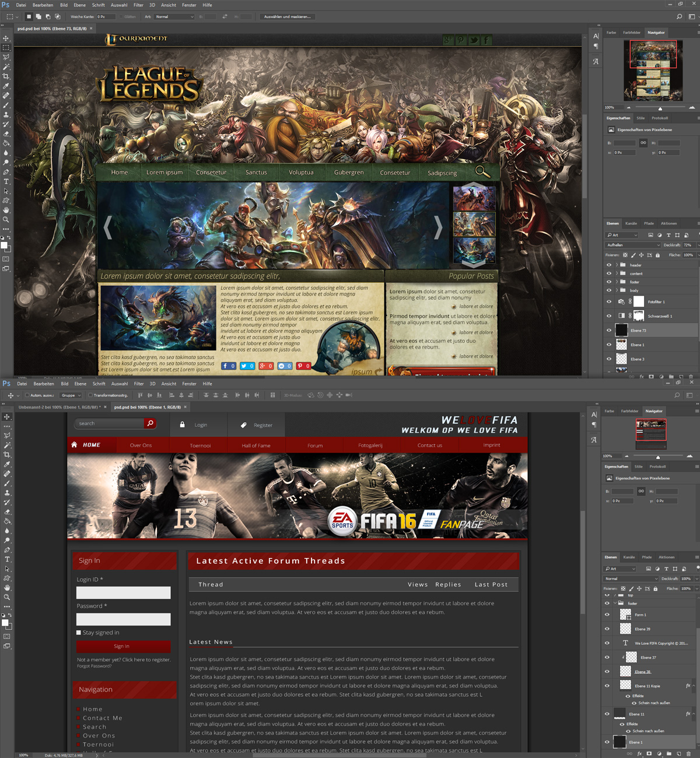
Task: Enable Autom. ausw. checkbox in bottom window
Action: [27, 395]
